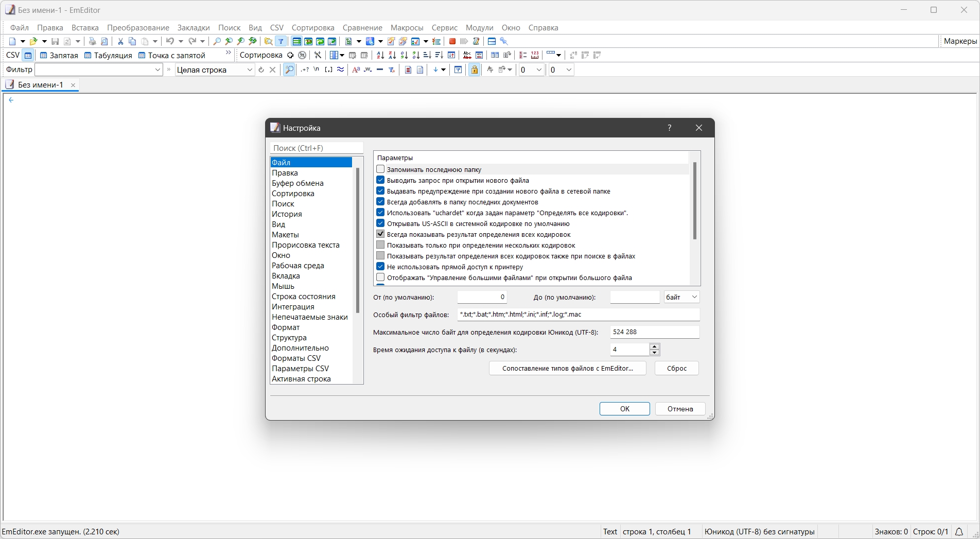Viewport: 980px width, 539px height.
Task: Click the Параметры list vertical scrollbar thumb
Action: [694, 201]
